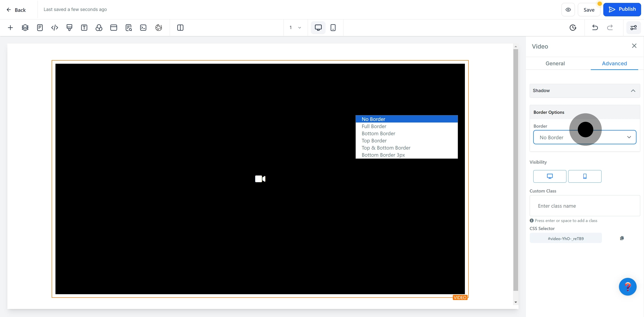
Task: Open the typography text box icon
Action: coord(84,27)
